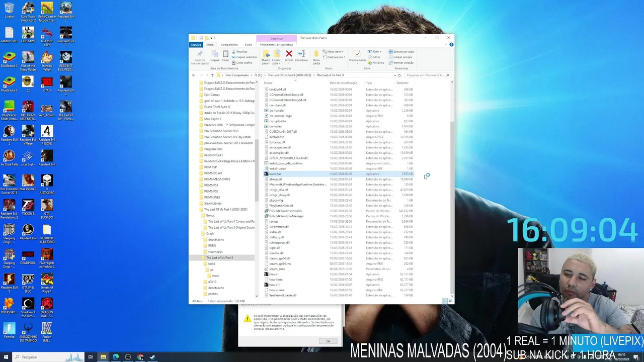Image resolution: width=644 pixels, height=362 pixels.
Task: Click Este Computador in the address path
Action: pos(236,75)
